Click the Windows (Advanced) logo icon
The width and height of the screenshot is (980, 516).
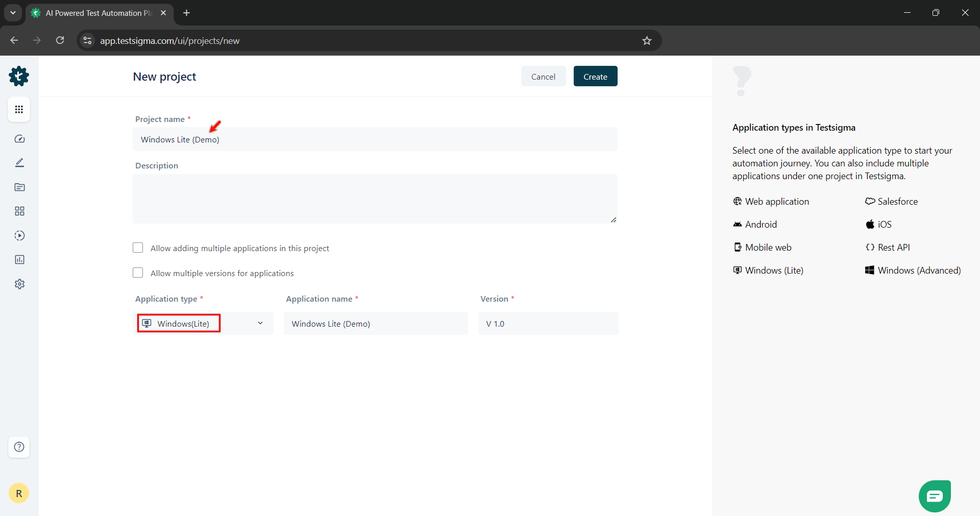pyautogui.click(x=870, y=271)
